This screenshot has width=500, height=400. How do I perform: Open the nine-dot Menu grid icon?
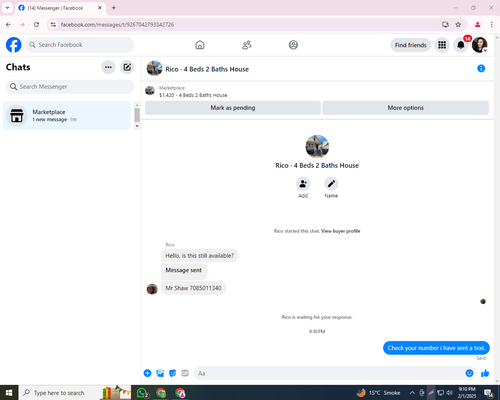coord(442,45)
